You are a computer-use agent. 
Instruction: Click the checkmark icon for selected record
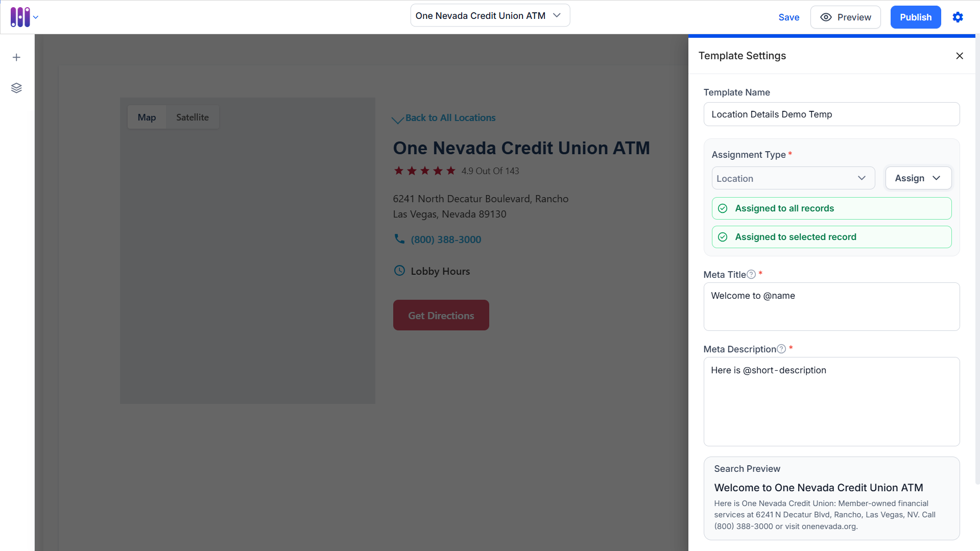[x=723, y=237]
